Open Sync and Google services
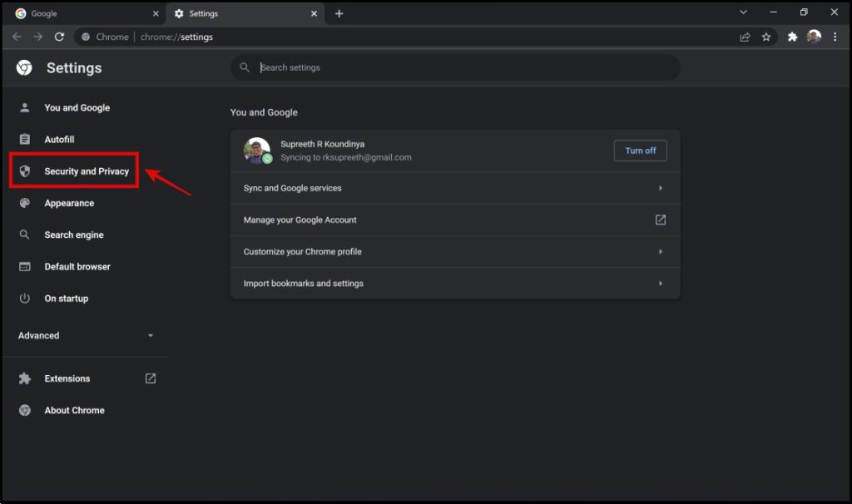Screen dimensions: 852x504 click(455, 188)
